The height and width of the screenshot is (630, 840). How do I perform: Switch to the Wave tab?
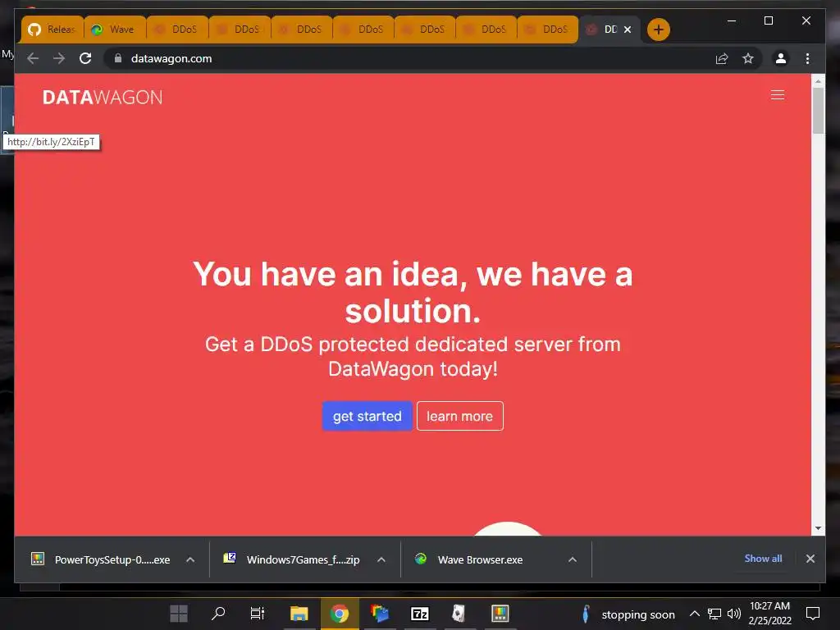[x=115, y=30]
